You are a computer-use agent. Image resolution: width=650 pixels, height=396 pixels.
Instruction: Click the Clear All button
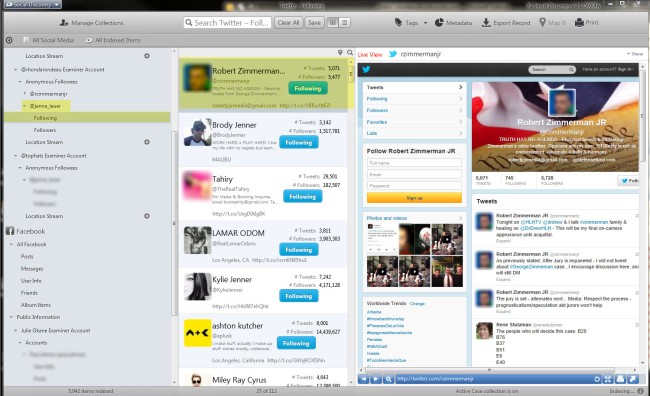[x=288, y=22]
